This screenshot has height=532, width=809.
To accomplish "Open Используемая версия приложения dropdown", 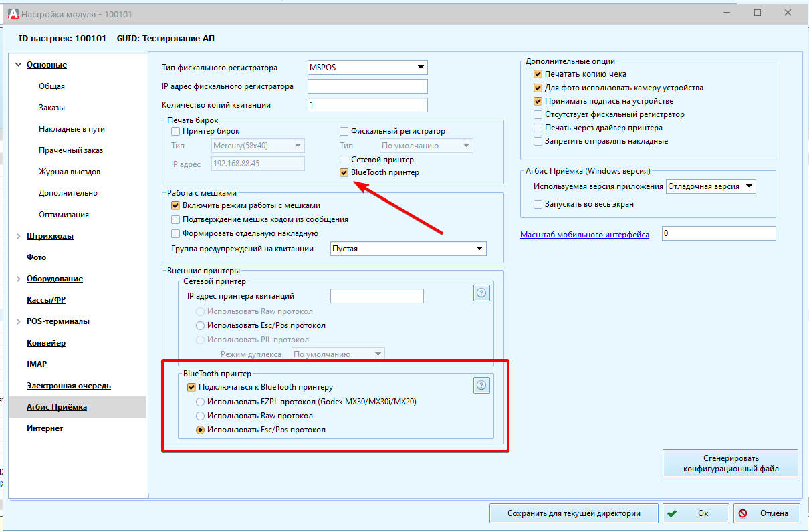I will coord(749,186).
